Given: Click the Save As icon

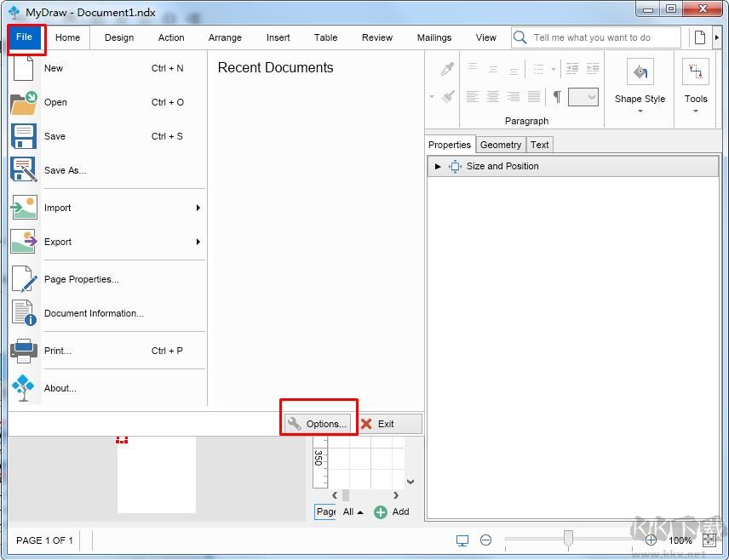Looking at the screenshot, I should [x=24, y=169].
